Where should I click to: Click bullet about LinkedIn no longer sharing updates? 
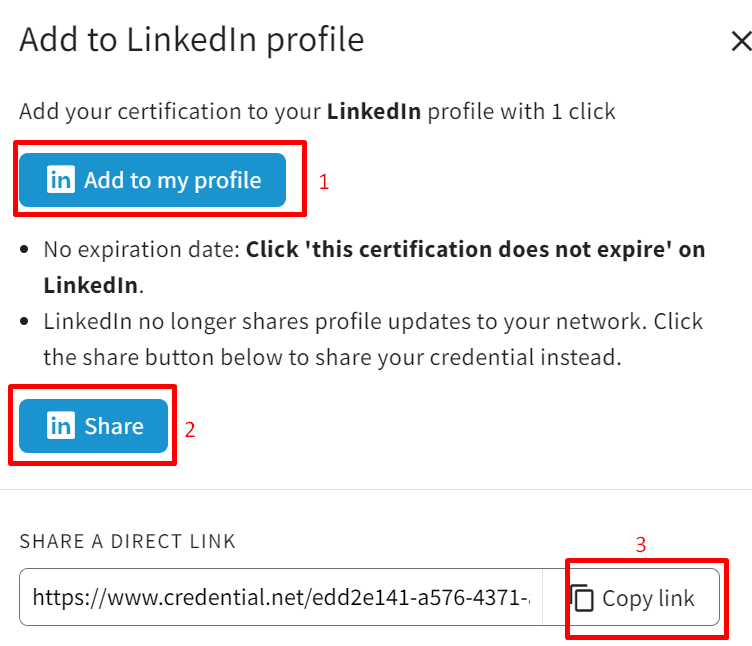pos(373,339)
